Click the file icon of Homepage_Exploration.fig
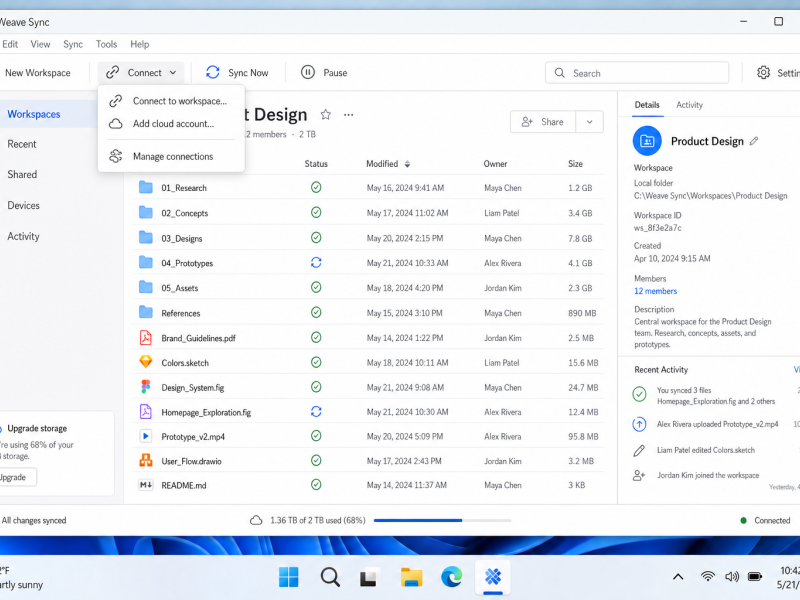800x600 pixels. coord(146,411)
